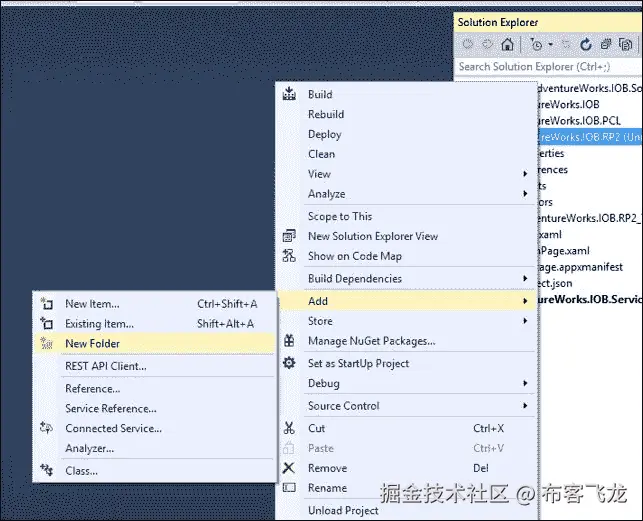Expand the Debug submenu arrow
The image size is (643, 521).
[525, 383]
